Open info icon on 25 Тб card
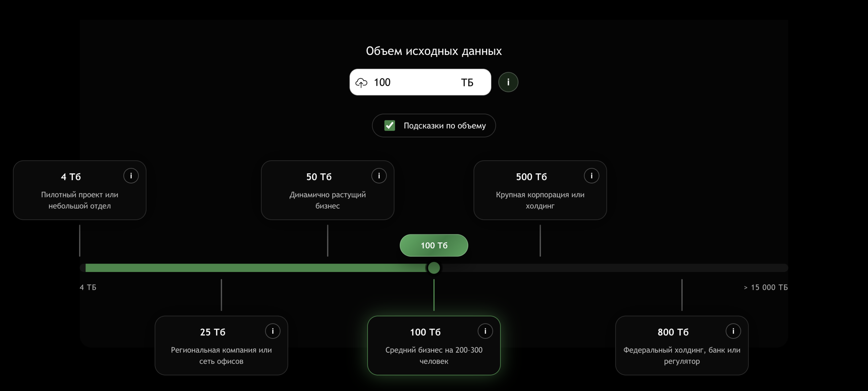 [x=273, y=331]
